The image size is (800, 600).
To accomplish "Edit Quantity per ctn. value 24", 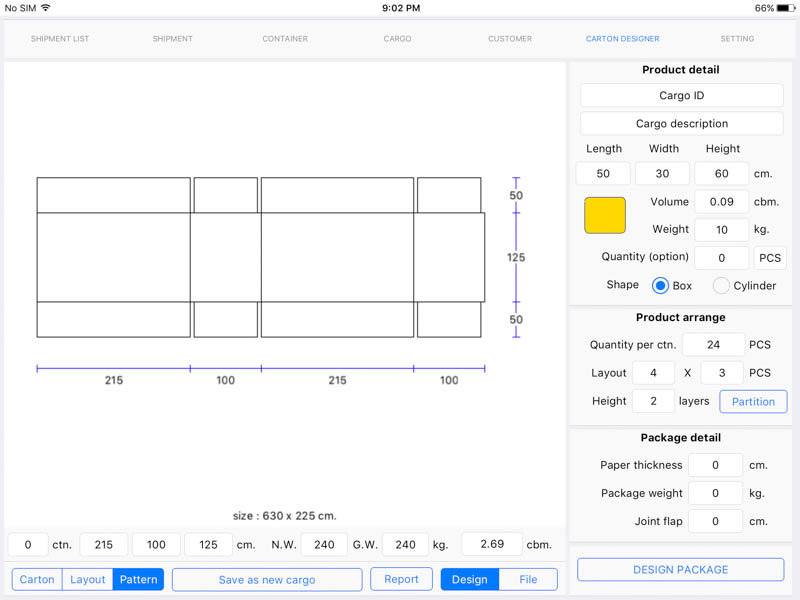I will (x=713, y=345).
